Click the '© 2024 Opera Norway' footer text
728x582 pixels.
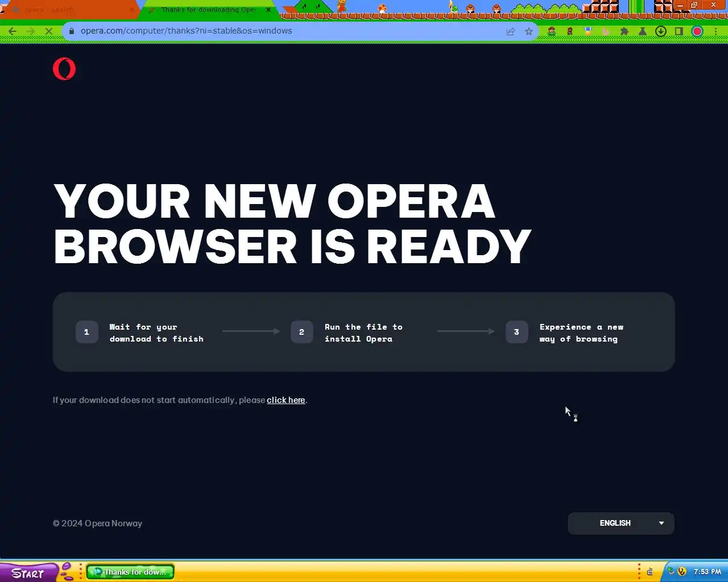[98, 523]
